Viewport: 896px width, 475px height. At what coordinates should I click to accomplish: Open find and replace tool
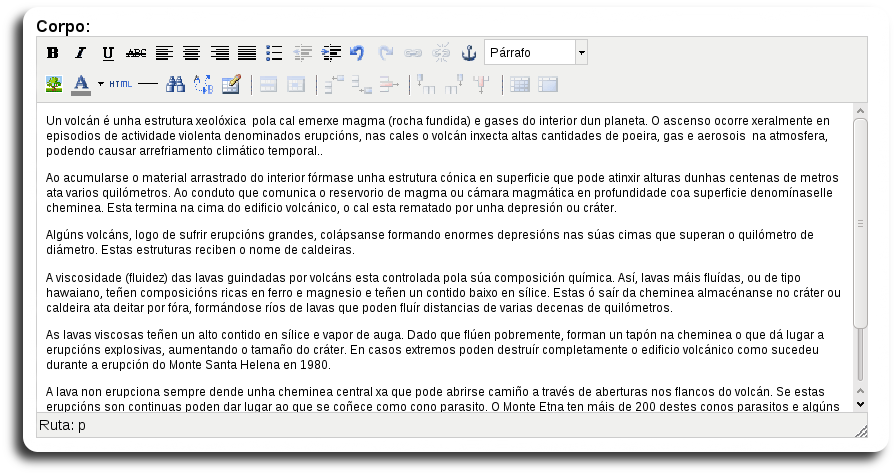click(203, 85)
